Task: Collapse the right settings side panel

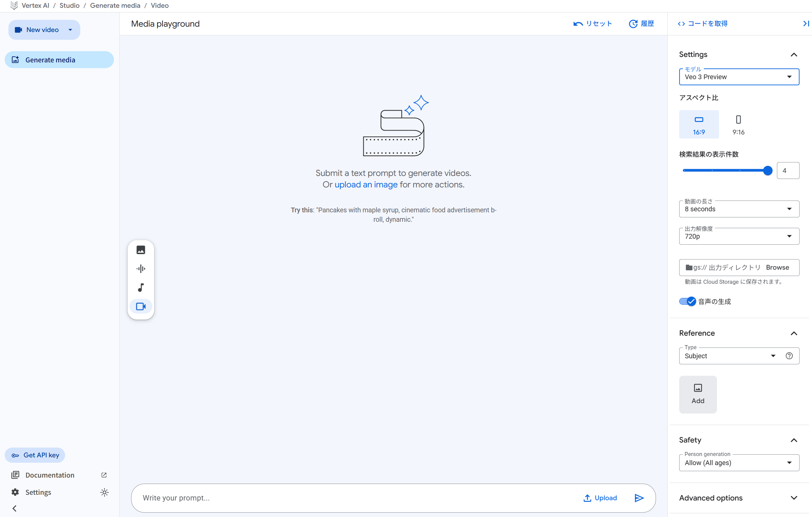Action: pos(806,24)
